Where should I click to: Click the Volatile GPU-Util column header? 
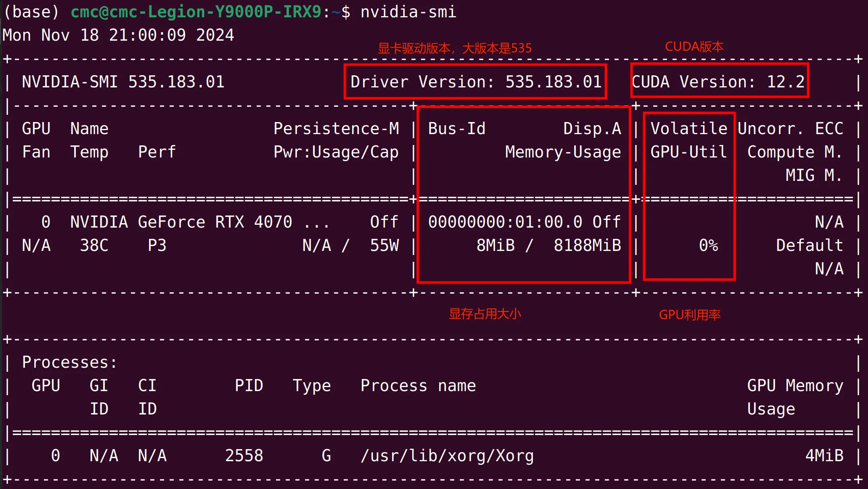(689, 140)
